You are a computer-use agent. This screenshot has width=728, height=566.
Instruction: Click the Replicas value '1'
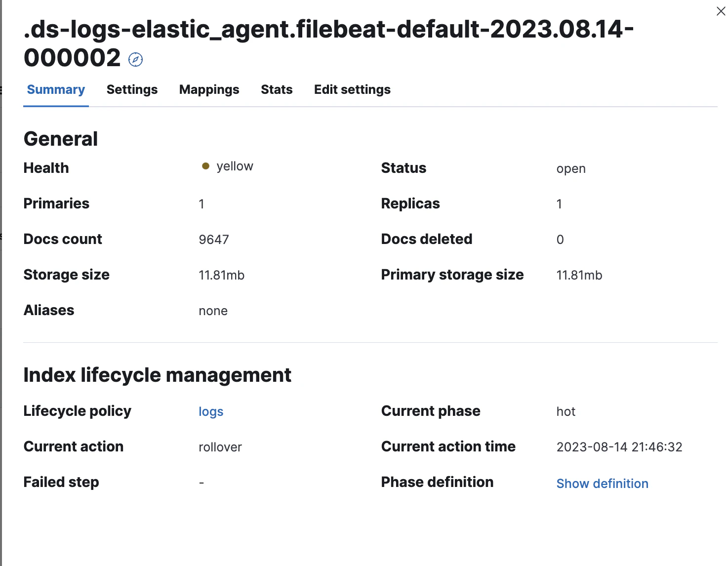[559, 204]
